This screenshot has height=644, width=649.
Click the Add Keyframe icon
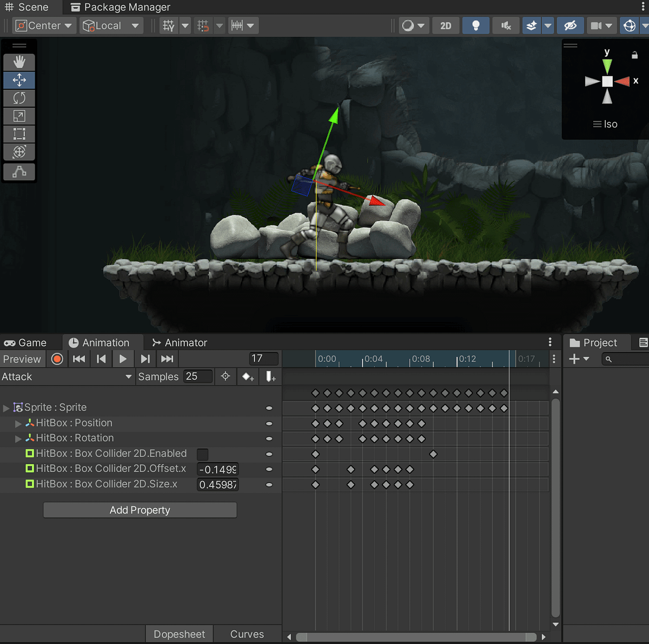tap(247, 376)
